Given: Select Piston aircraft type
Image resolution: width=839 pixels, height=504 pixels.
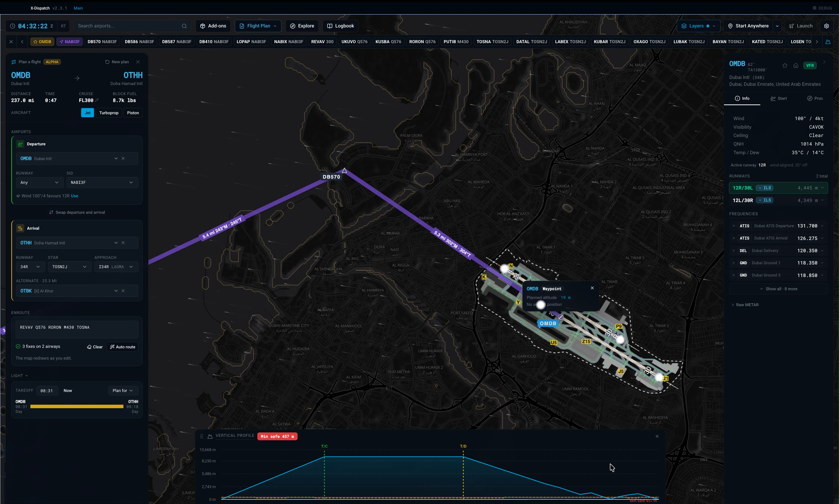Looking at the screenshot, I should [x=133, y=113].
